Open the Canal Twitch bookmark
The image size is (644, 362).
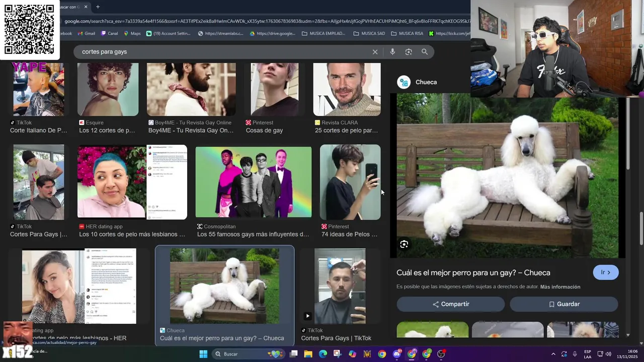click(x=109, y=34)
